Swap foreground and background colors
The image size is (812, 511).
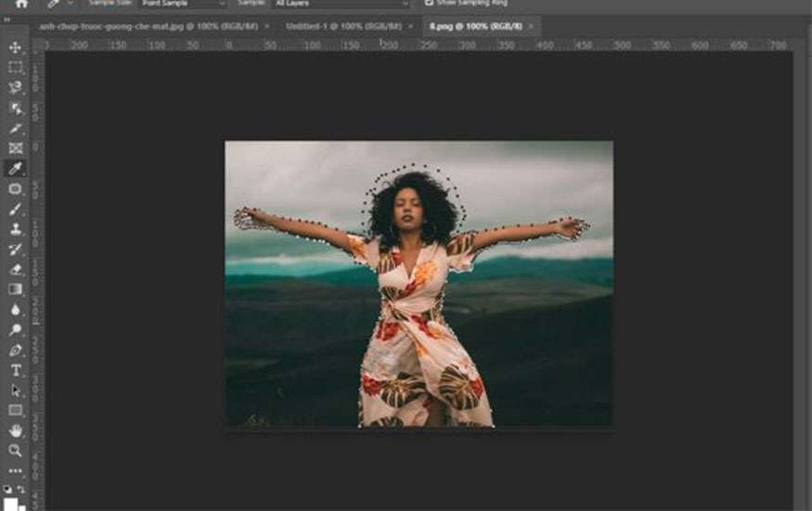[x=21, y=489]
